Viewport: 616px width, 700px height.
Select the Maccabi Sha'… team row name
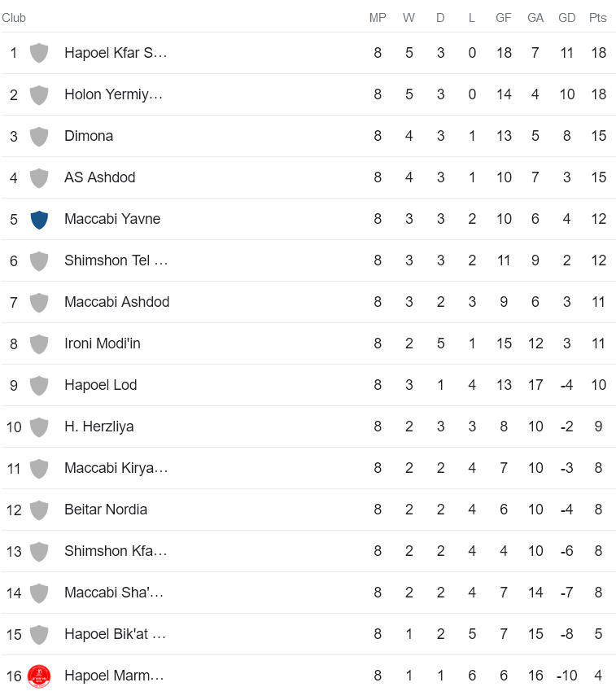click(114, 593)
